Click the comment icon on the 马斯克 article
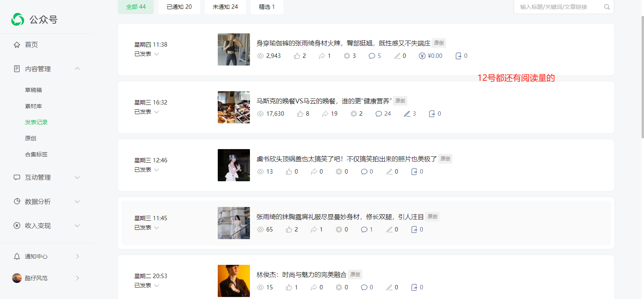 click(378, 114)
